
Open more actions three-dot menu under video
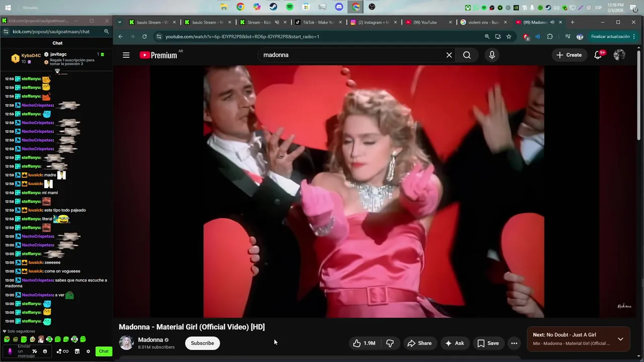(514, 343)
